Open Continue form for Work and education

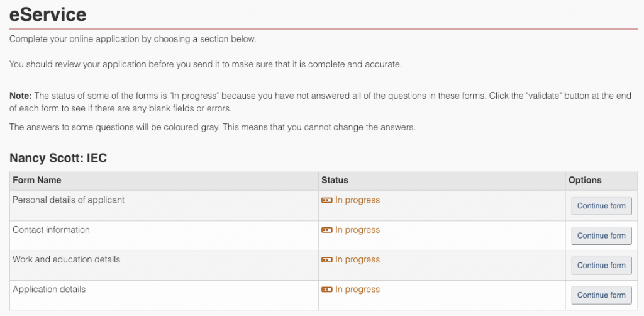tap(601, 266)
